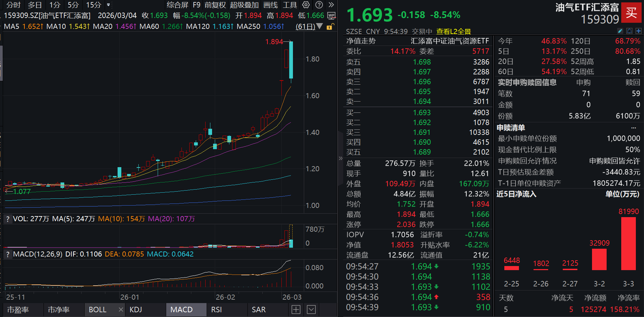Screen dimensions: 644x317
Task: Click help icon beside VOL indicator
Action: (x=7, y=219)
